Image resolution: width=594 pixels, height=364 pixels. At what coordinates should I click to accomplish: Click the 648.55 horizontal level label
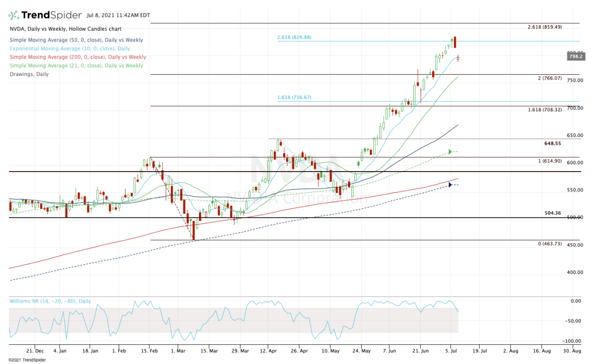click(x=553, y=143)
